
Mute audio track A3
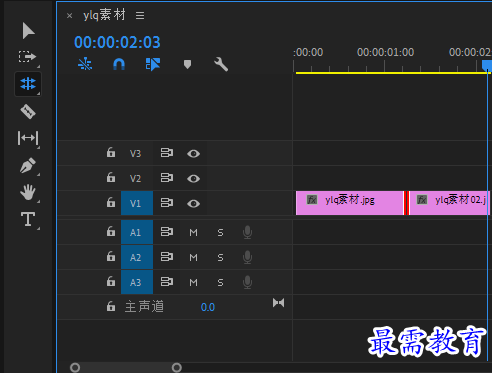pyautogui.click(x=193, y=283)
